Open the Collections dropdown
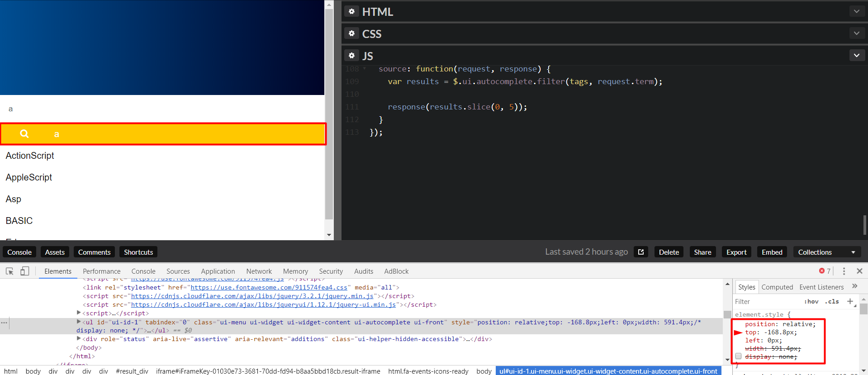Screen dimensions: 868x375 [827, 252]
